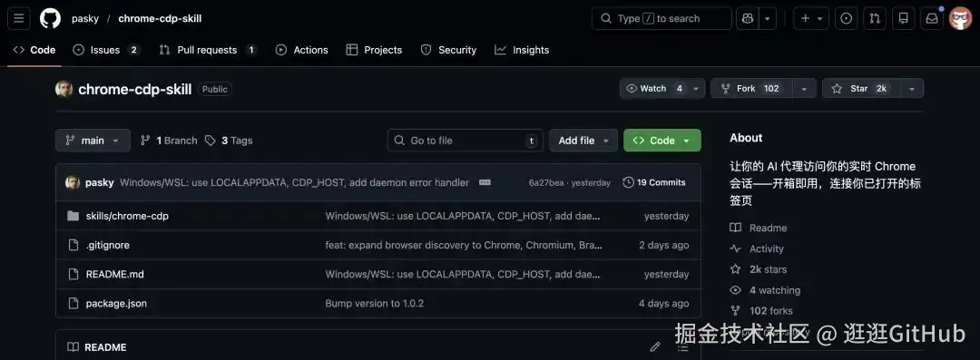980x360 pixels.
Task: Switch to the Projects tab
Action: 375,50
